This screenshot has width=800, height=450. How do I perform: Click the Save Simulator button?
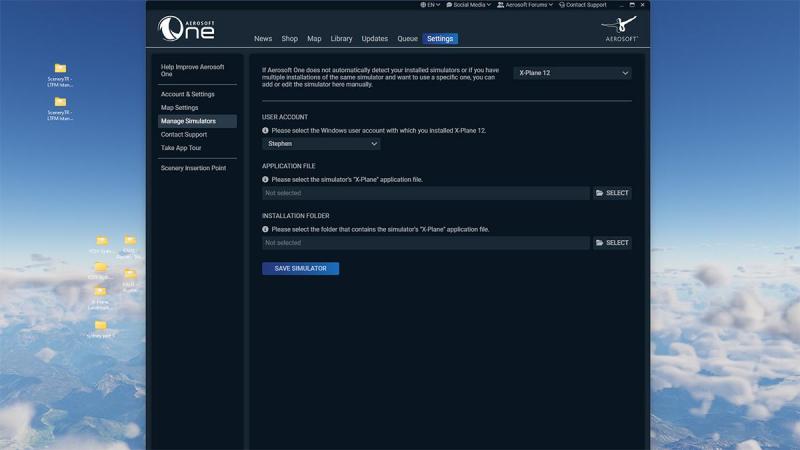[301, 268]
